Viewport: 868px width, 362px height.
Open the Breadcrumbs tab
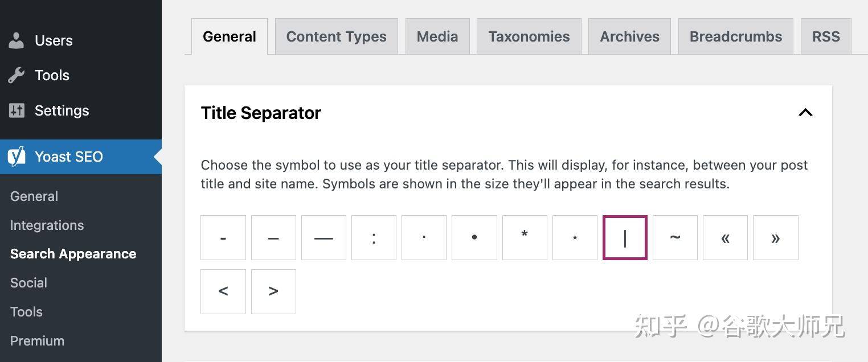pyautogui.click(x=736, y=36)
